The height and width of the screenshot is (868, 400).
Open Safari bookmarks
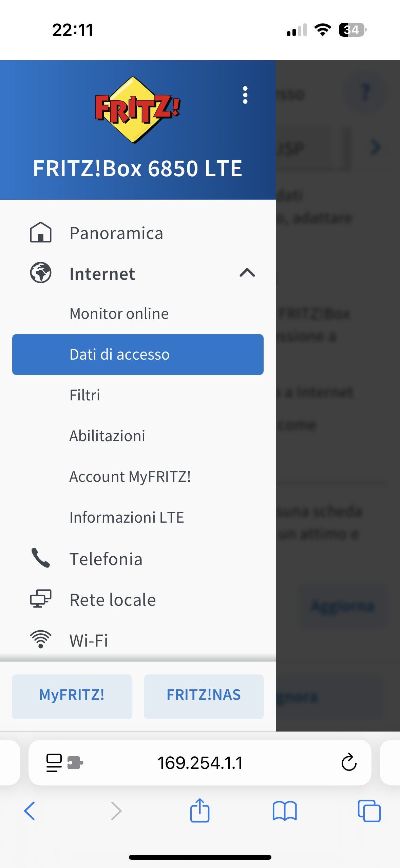pos(285,811)
